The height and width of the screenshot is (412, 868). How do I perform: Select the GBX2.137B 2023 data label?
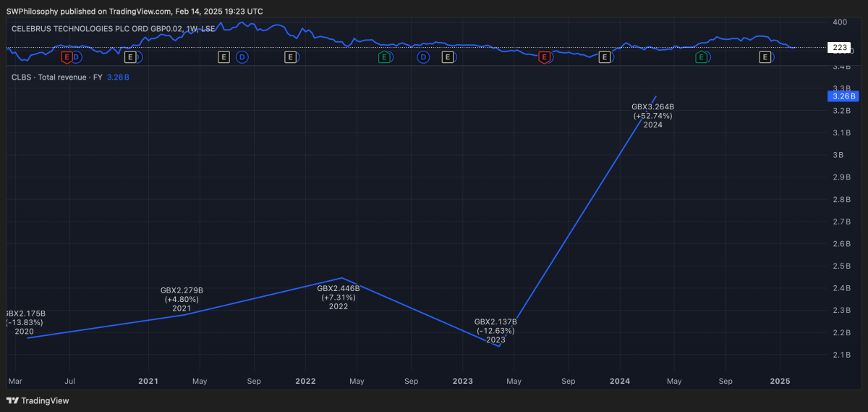[495, 330]
